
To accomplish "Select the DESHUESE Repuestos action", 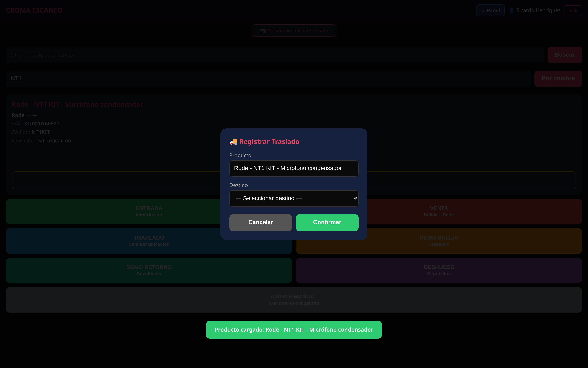I will pos(439,270).
